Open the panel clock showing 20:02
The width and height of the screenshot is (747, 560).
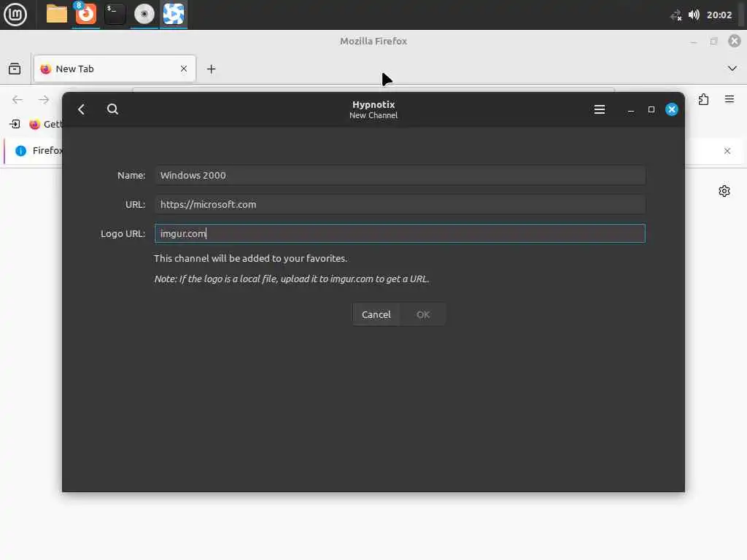[x=719, y=15]
